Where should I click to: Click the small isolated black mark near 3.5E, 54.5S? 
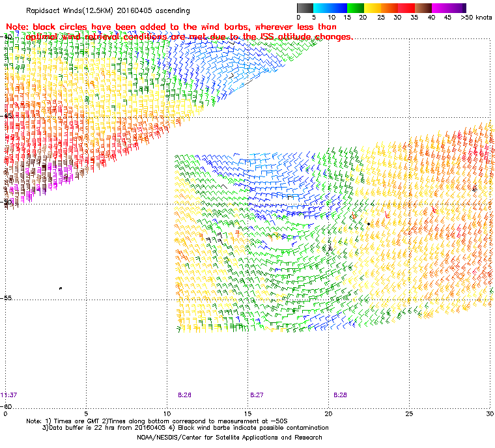(61, 288)
